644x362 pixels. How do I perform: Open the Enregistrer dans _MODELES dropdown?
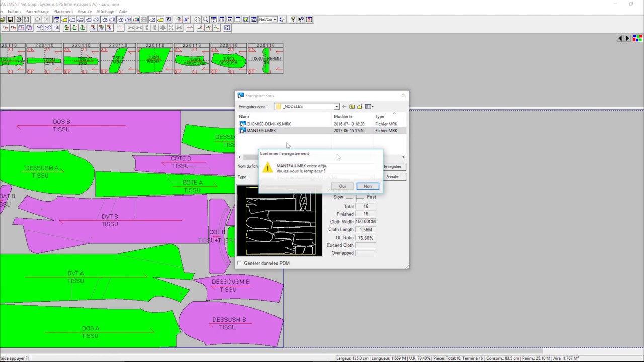coord(336,106)
